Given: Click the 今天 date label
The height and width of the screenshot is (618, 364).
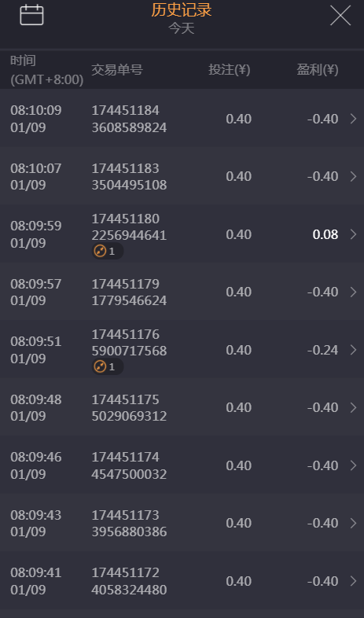Looking at the screenshot, I should 182,28.
